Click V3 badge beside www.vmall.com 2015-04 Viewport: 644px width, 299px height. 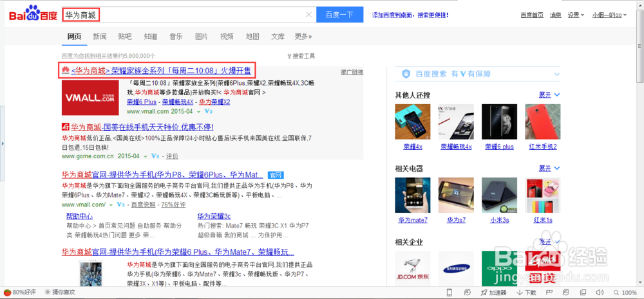(208, 111)
